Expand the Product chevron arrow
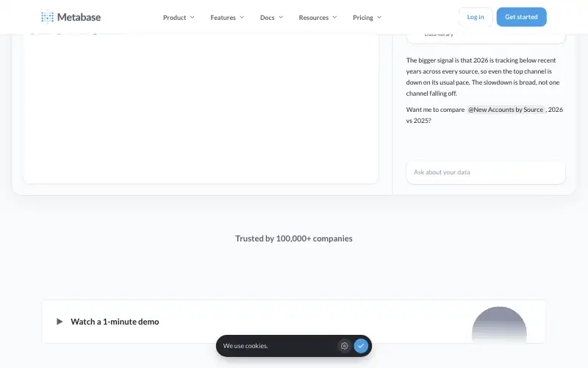Viewport: 588px width, 368px height. click(192, 17)
